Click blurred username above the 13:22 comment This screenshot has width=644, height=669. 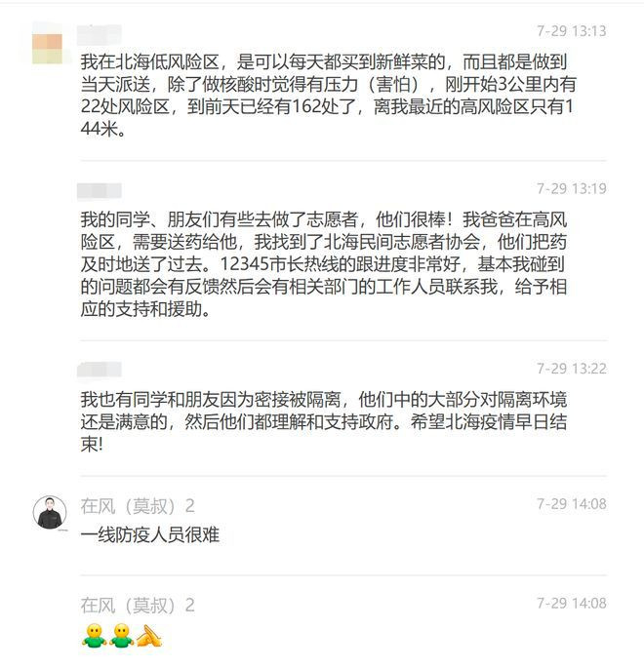(x=99, y=370)
